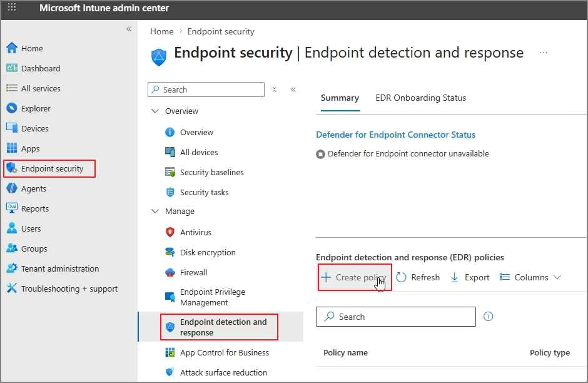Open Agents from the sidebar
The width and height of the screenshot is (588, 383).
click(x=33, y=189)
